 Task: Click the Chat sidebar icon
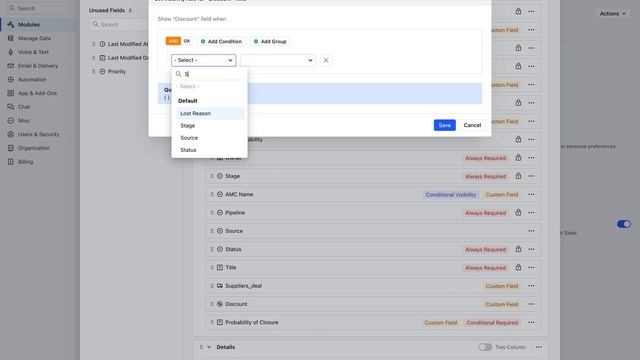pyautogui.click(x=11, y=107)
